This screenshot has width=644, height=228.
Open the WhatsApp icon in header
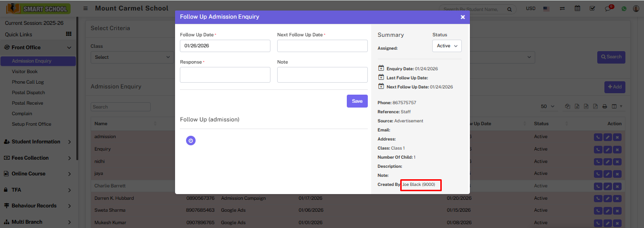pos(623,9)
